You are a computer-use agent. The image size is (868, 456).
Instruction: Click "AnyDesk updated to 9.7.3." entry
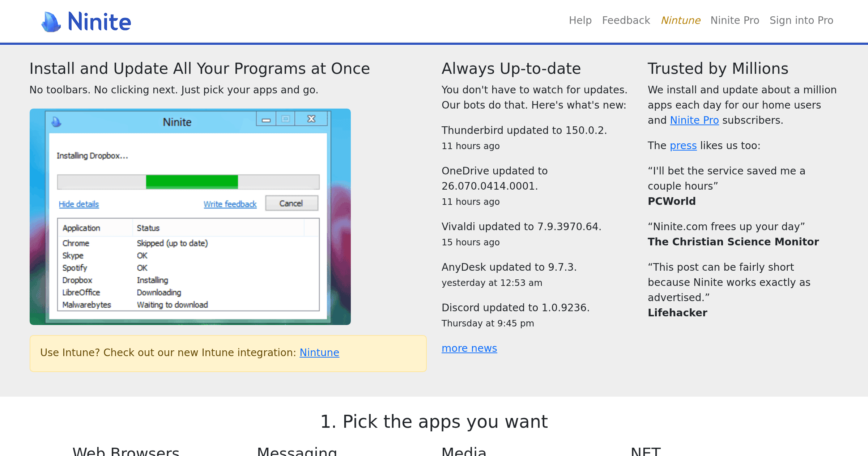tap(509, 267)
